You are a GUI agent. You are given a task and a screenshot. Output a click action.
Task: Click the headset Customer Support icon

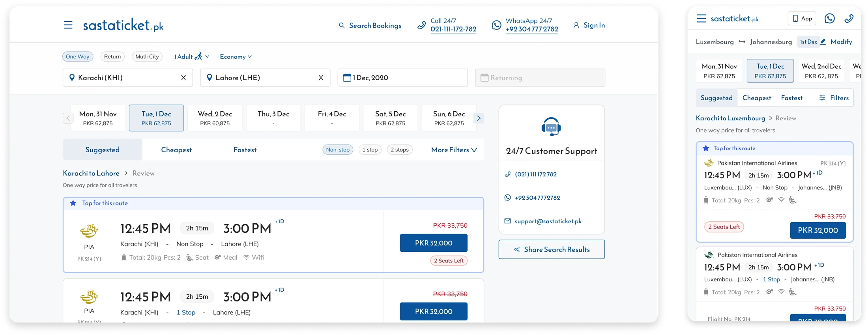coord(551,127)
